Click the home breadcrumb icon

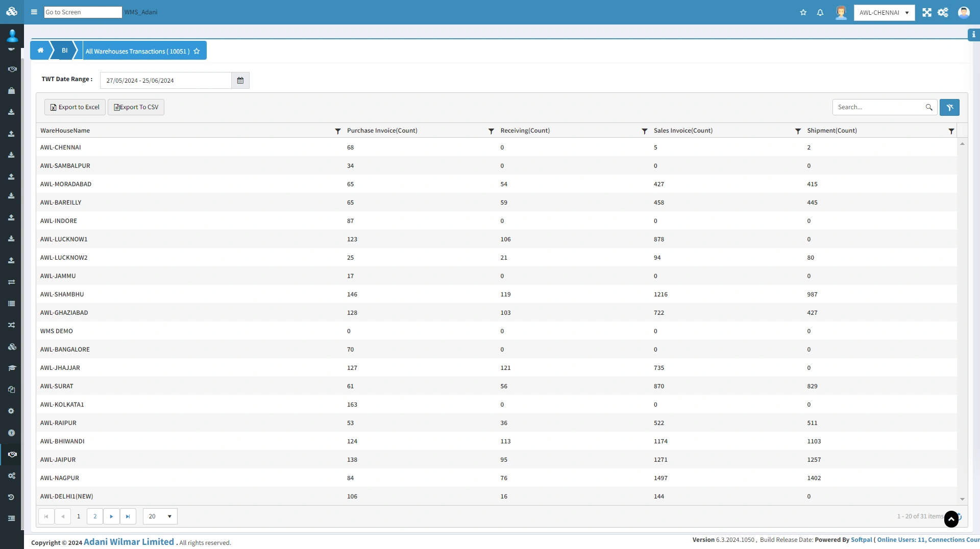click(40, 51)
